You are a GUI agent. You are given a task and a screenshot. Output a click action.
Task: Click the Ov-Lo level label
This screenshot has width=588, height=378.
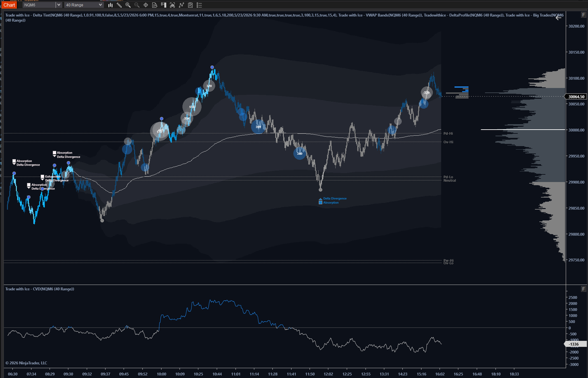tap(448, 263)
